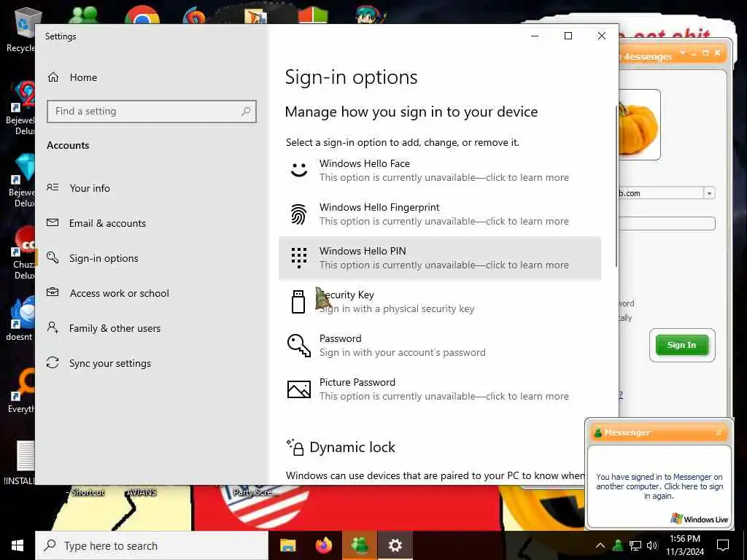Click the Dynamic lock heading
Screen dimensions: 747x560
click(x=352, y=448)
